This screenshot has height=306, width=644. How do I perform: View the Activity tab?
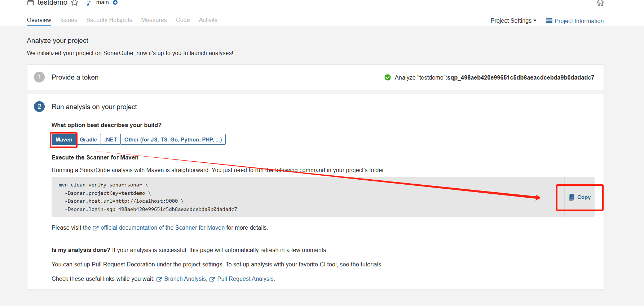point(208,20)
